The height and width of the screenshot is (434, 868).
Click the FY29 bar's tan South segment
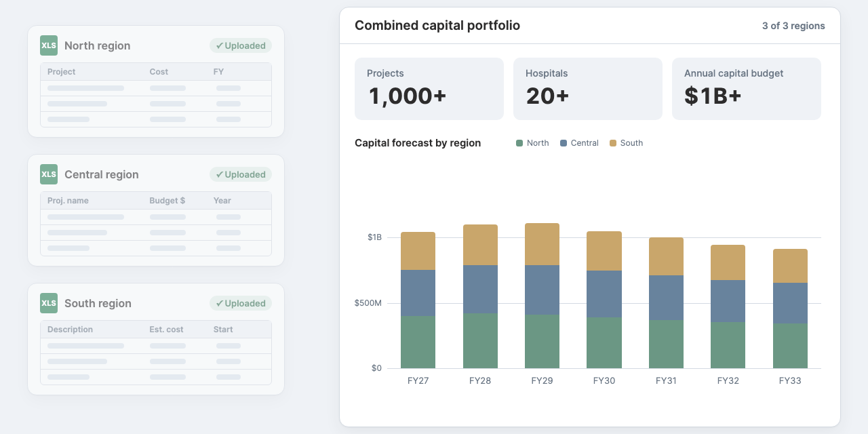click(x=542, y=244)
